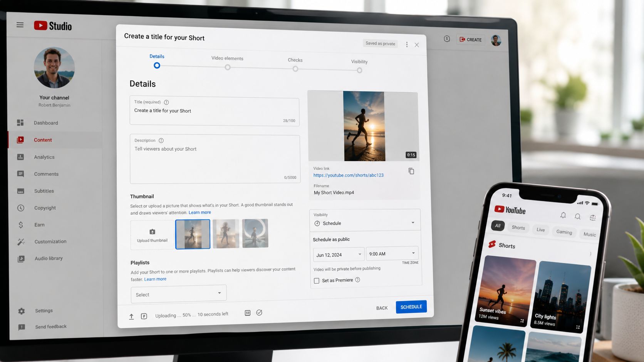Select the All chip on phone

pos(498,225)
